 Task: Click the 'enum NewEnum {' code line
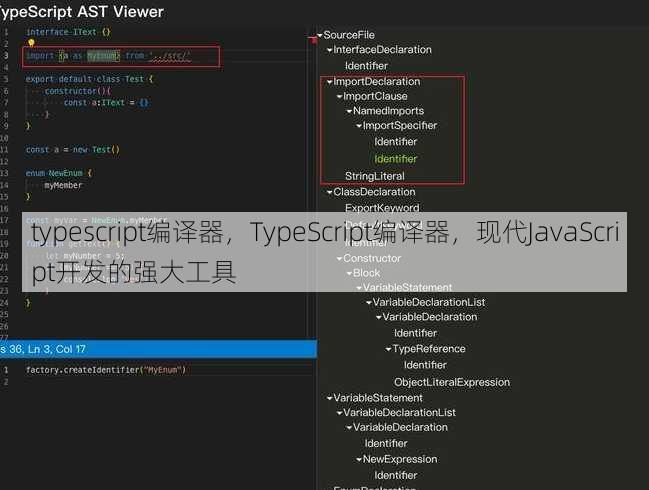[58, 173]
